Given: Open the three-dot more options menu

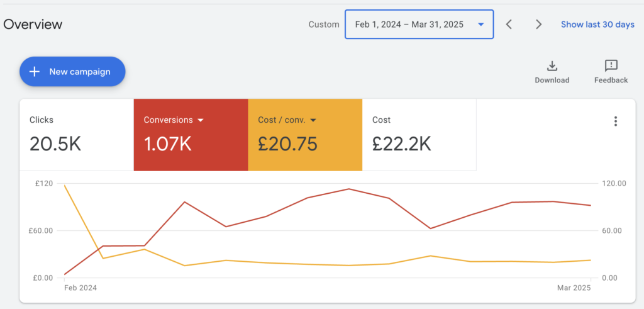Looking at the screenshot, I should point(616,121).
